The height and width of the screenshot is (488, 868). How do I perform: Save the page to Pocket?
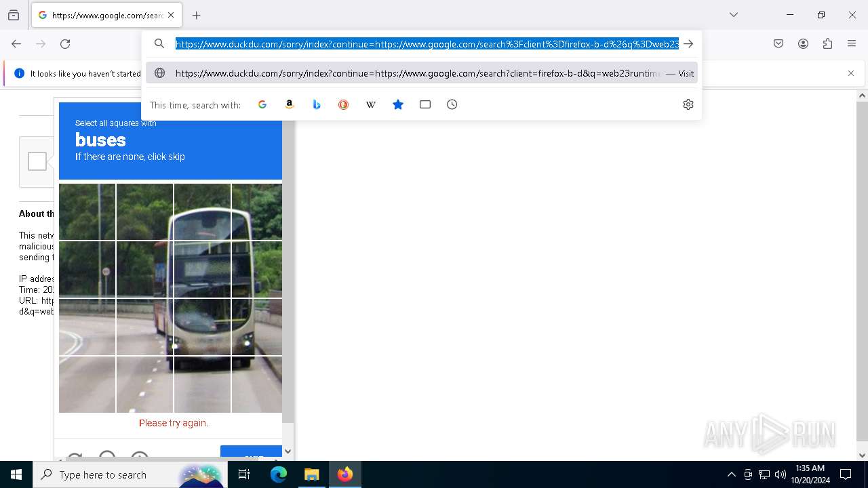(778, 44)
